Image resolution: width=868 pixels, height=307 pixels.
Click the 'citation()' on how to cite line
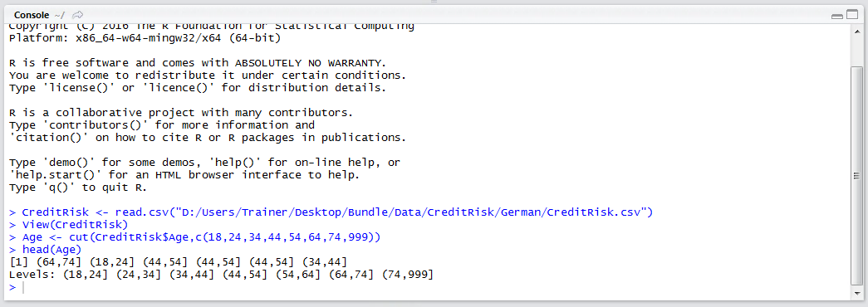(x=208, y=137)
